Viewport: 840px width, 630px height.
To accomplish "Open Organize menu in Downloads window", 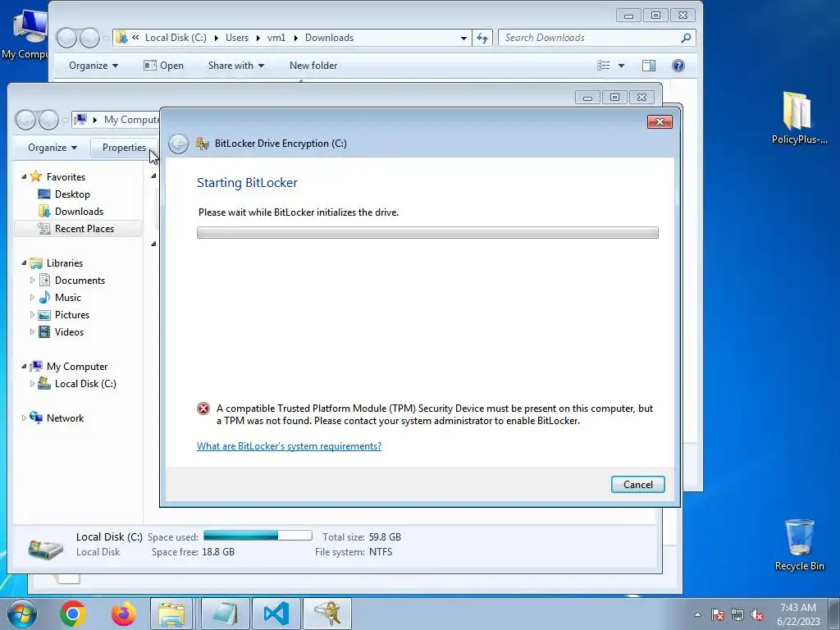I will pos(94,66).
